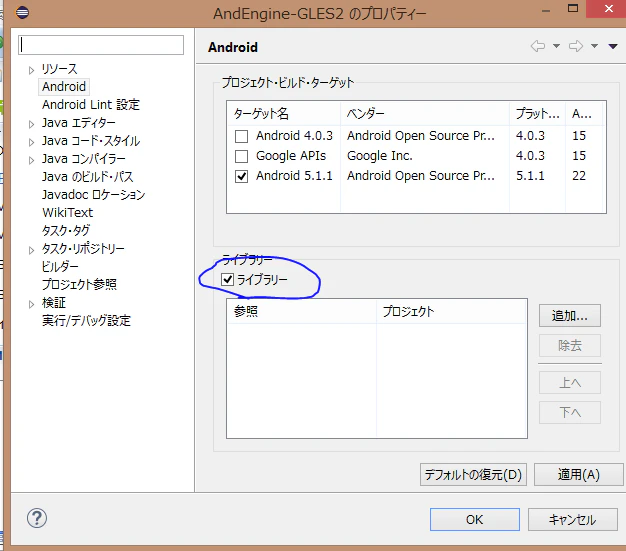Confirm with the OK button
Image resolution: width=626 pixels, height=551 pixels.
coord(475,519)
